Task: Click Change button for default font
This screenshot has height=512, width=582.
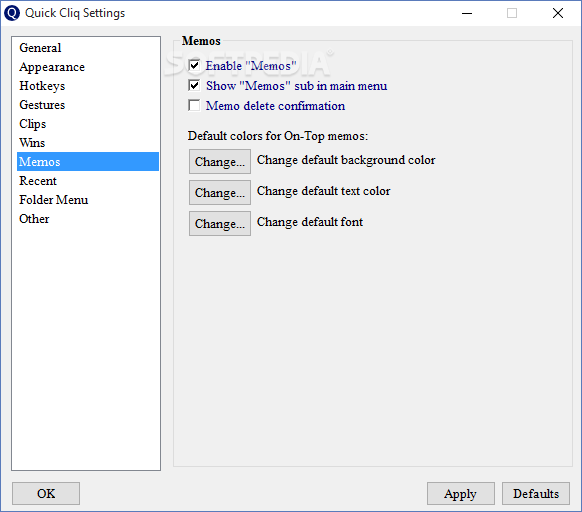Action: pyautogui.click(x=220, y=224)
